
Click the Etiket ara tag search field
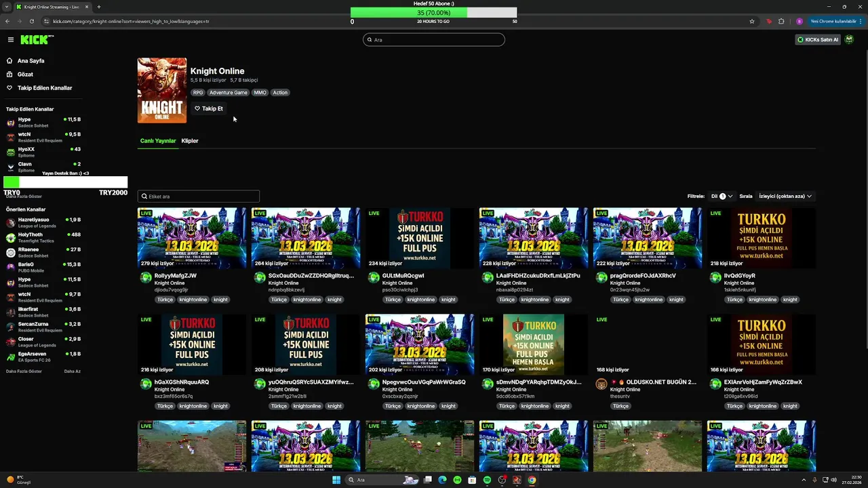pos(199,197)
